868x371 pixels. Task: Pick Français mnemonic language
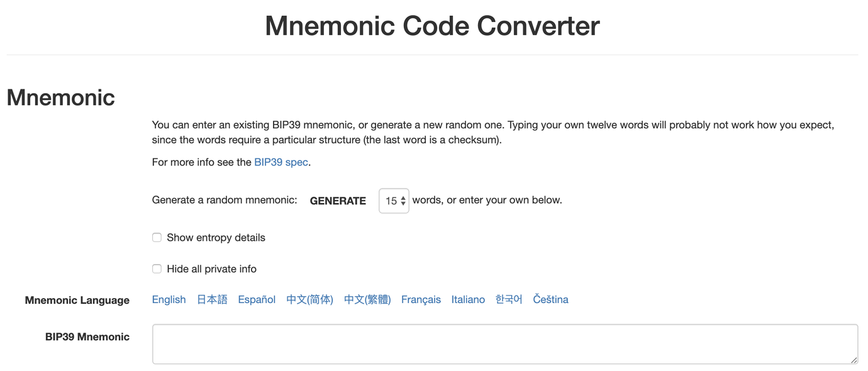click(x=421, y=299)
